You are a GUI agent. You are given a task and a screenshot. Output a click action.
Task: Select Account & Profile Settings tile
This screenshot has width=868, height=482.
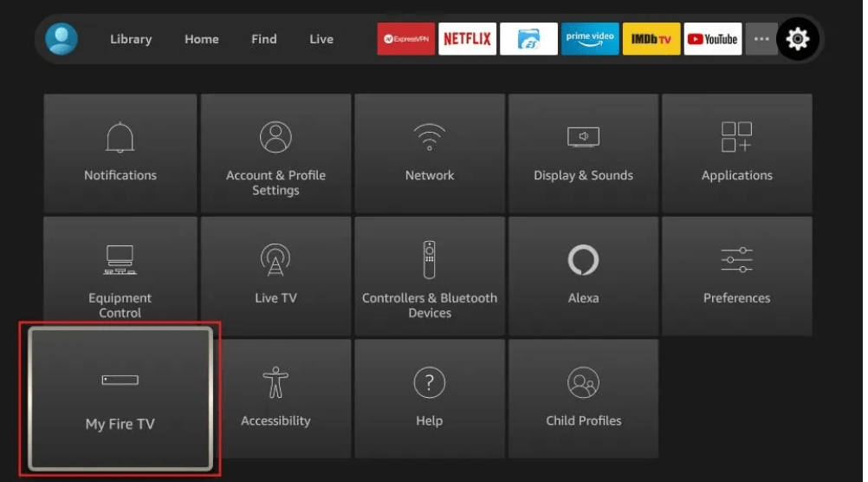click(275, 153)
